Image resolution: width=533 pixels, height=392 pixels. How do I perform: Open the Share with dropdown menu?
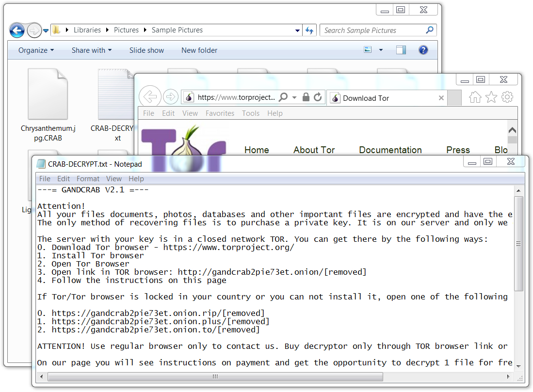click(92, 50)
